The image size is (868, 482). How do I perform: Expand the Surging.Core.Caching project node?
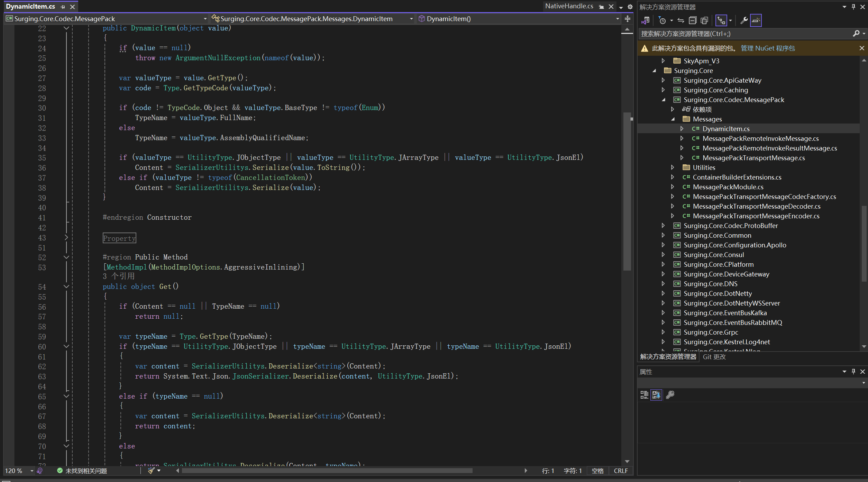pyautogui.click(x=663, y=90)
